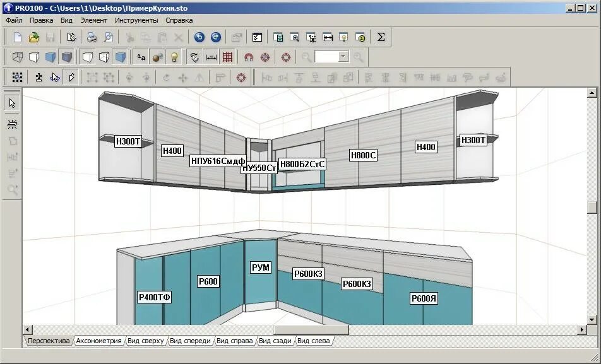The width and height of the screenshot is (601, 364).
Task: Toggle the red grid display button
Action: click(x=228, y=57)
